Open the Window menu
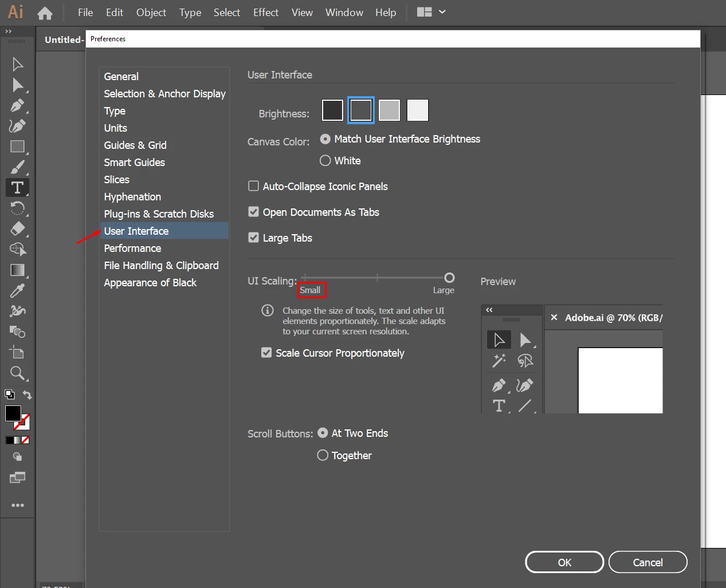The width and height of the screenshot is (726, 588). [344, 12]
